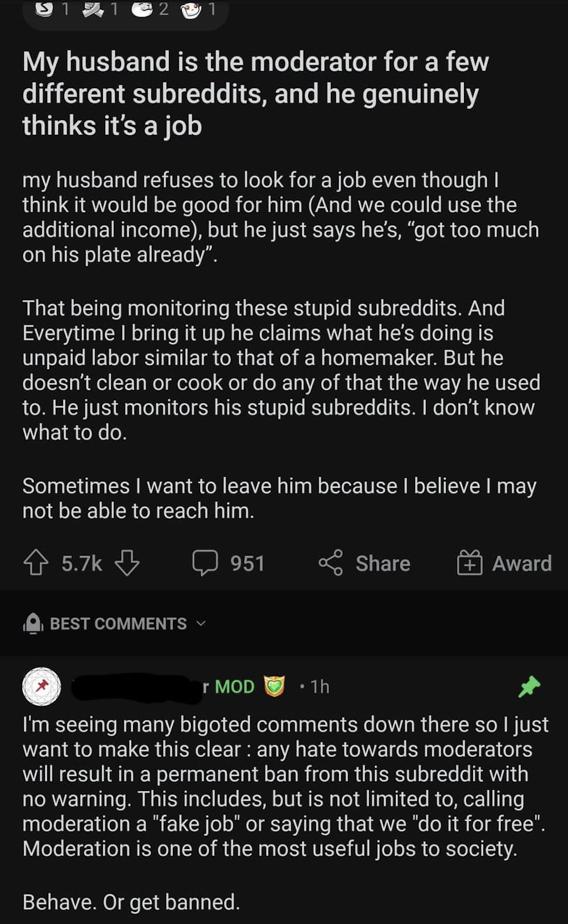Open the moderator's profile avatar
Viewport: 568px width, 924px height.
coord(42,686)
